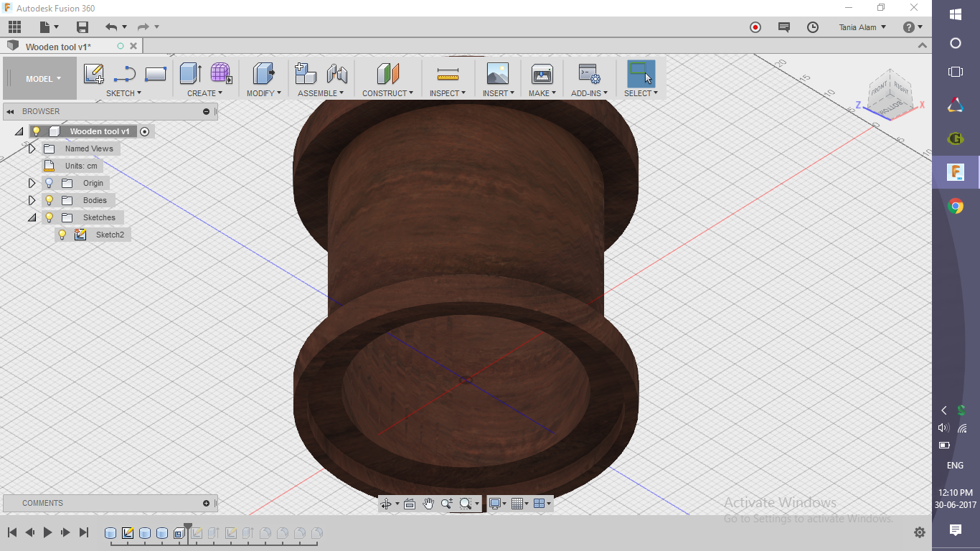Open the job status clock icon
This screenshot has width=980, height=551.
click(813, 27)
